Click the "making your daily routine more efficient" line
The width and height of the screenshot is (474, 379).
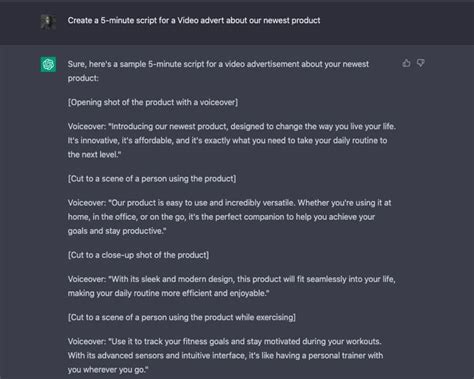click(169, 293)
